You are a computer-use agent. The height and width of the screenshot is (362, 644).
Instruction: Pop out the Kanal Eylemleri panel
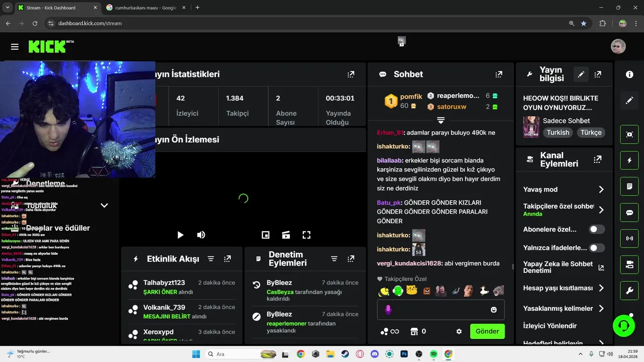tap(598, 159)
